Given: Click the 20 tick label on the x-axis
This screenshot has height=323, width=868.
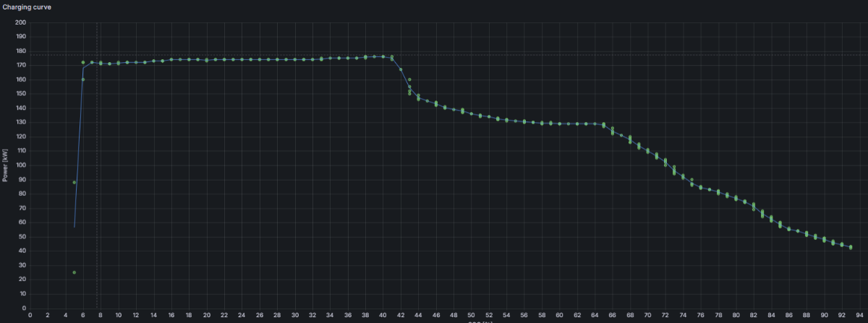Looking at the screenshot, I should 206,315.
